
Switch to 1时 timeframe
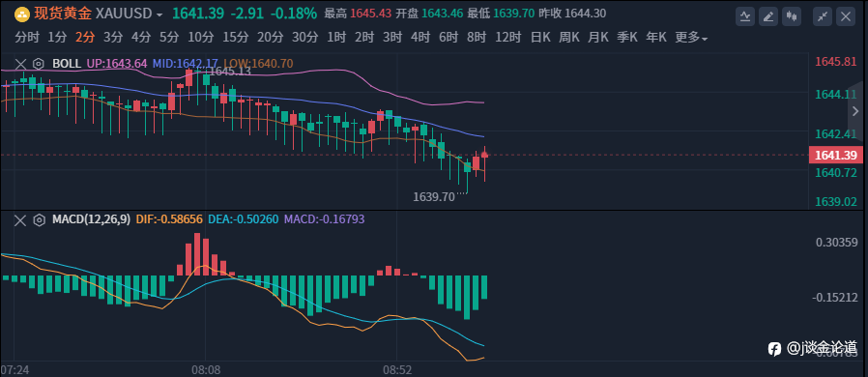coord(336,38)
